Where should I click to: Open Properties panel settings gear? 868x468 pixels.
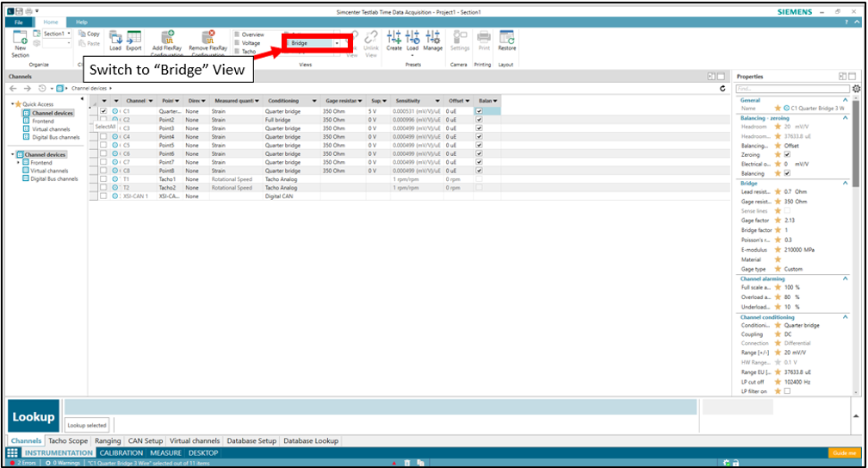(856, 89)
